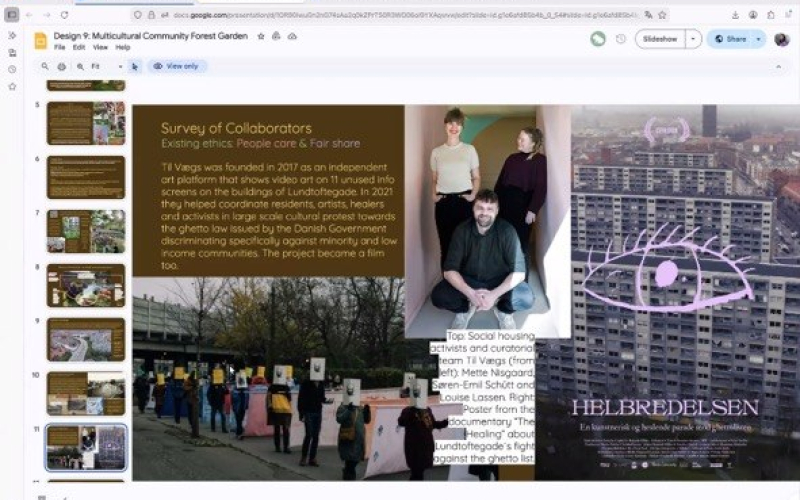Expand the Share options arrow
800x500 pixels.
(x=758, y=39)
